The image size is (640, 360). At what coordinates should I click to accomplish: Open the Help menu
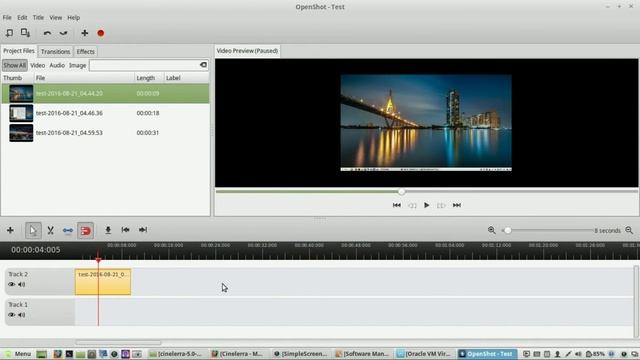[x=73, y=18]
